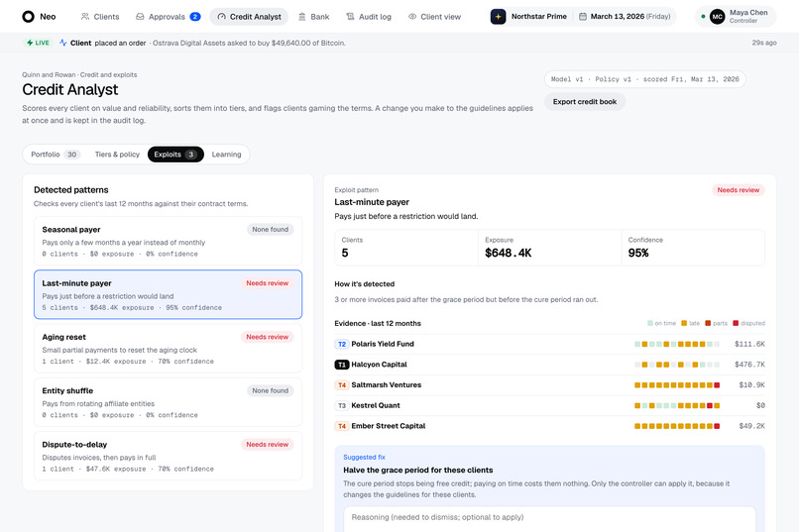Click the MC user avatar
The width and height of the screenshot is (799, 532).
(x=717, y=16)
